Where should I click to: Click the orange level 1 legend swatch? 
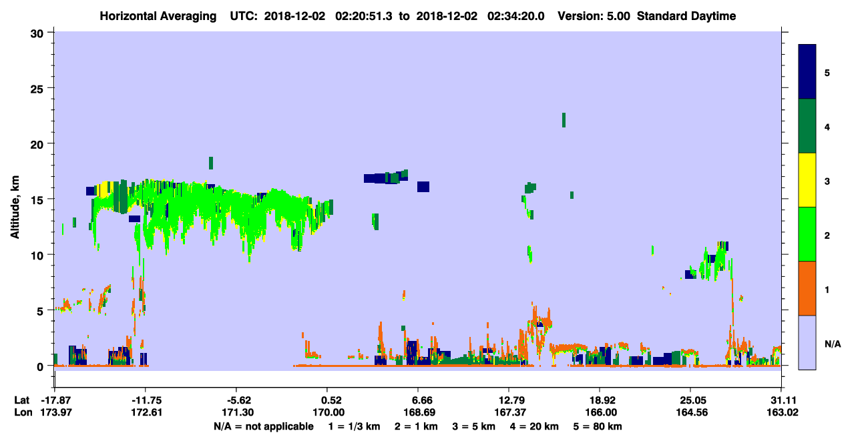point(807,288)
